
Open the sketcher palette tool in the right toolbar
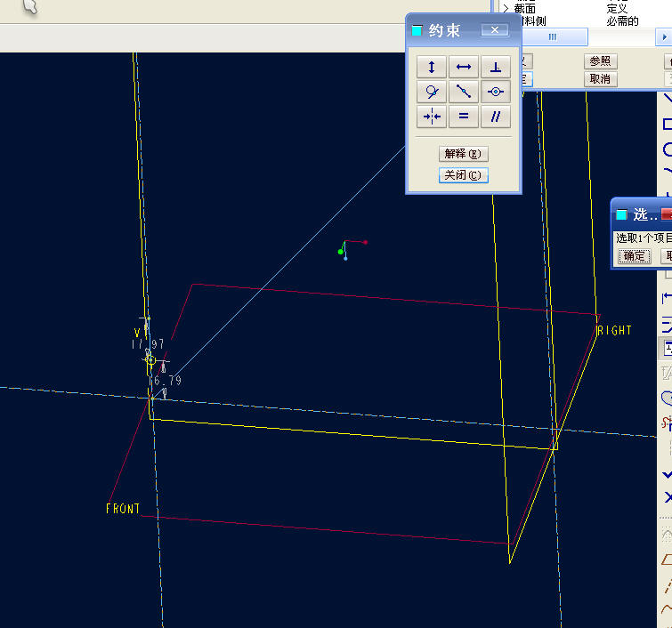pos(667,399)
